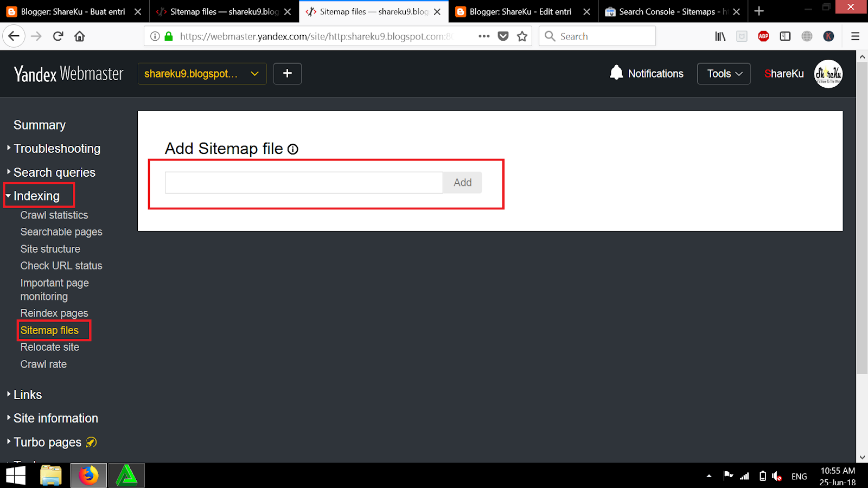Close the Blogger Buat entri tab

coord(138,11)
